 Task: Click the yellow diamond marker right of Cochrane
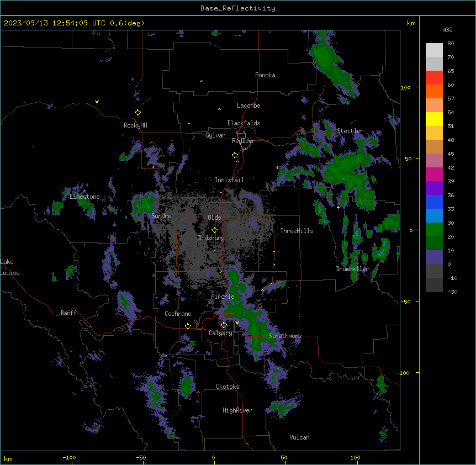point(188,326)
